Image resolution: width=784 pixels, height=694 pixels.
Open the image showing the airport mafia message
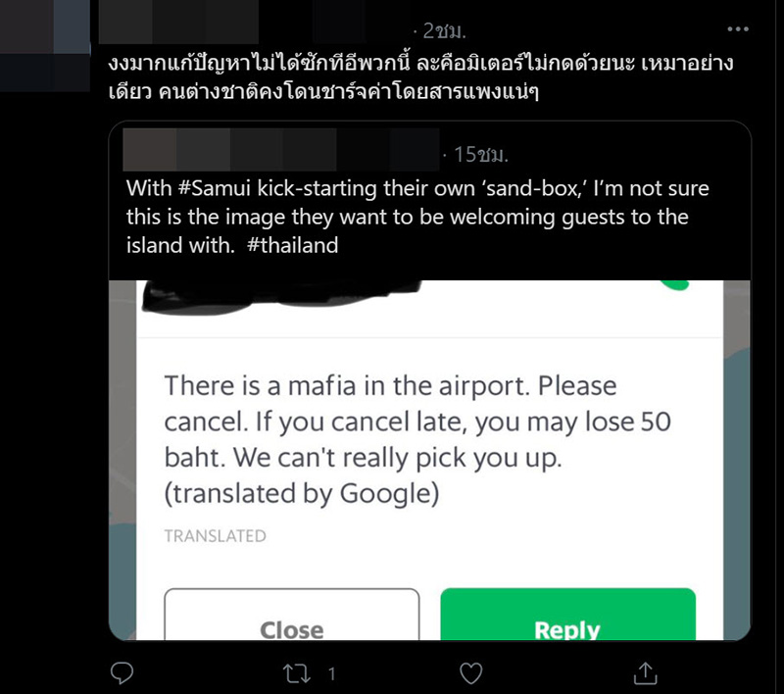click(x=429, y=460)
